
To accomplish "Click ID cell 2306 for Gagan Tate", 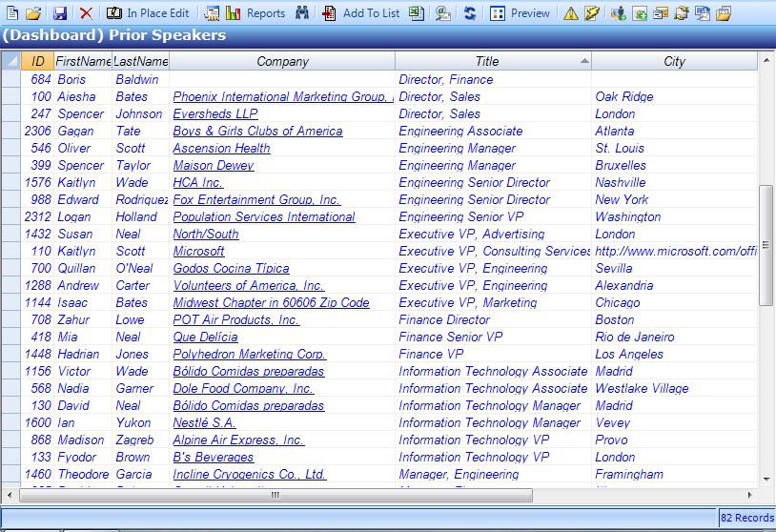I will point(37,132).
